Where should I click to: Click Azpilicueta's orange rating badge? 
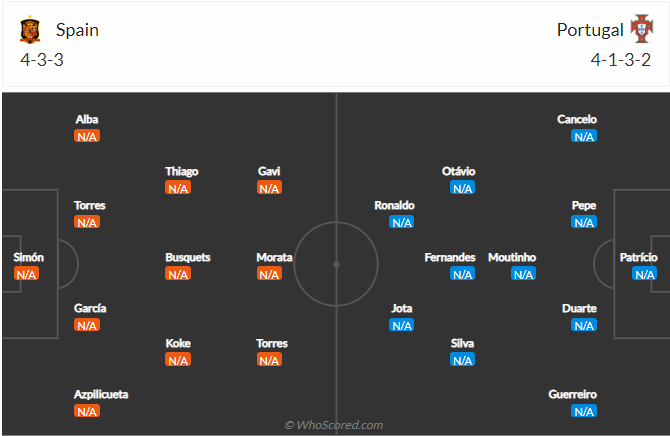[x=87, y=411]
